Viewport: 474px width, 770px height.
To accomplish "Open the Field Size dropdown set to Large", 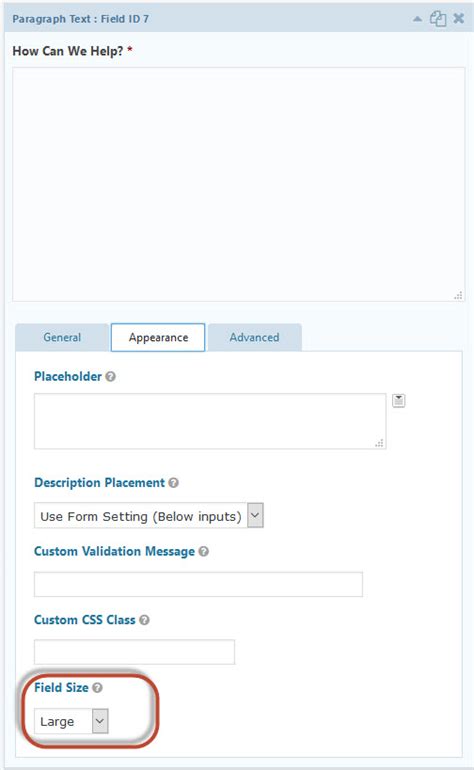I will (71, 721).
